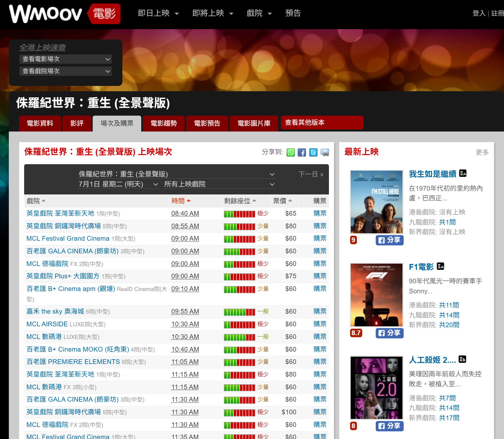Image resolution: width=504 pixels, height=439 pixels.
Task: Switch to 影評 tab
Action: (77, 123)
